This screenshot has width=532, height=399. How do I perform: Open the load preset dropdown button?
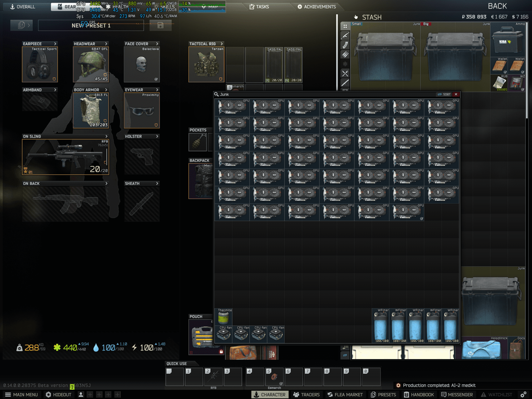(22, 25)
